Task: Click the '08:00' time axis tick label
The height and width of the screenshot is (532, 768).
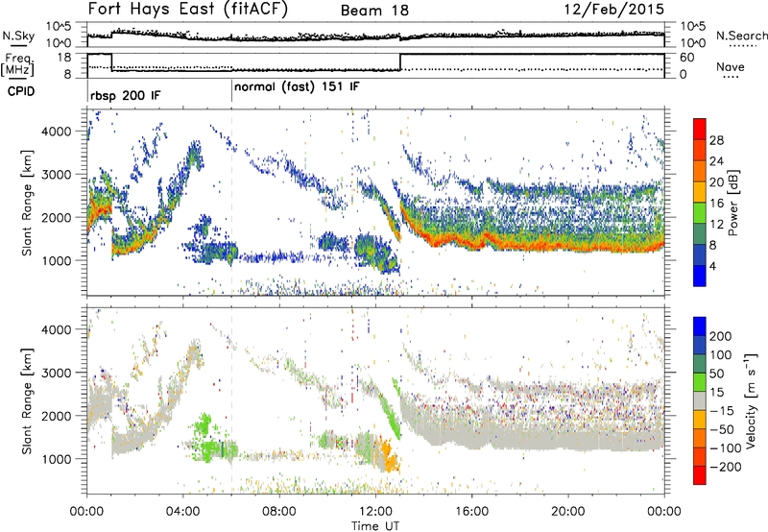Action: click(x=279, y=511)
